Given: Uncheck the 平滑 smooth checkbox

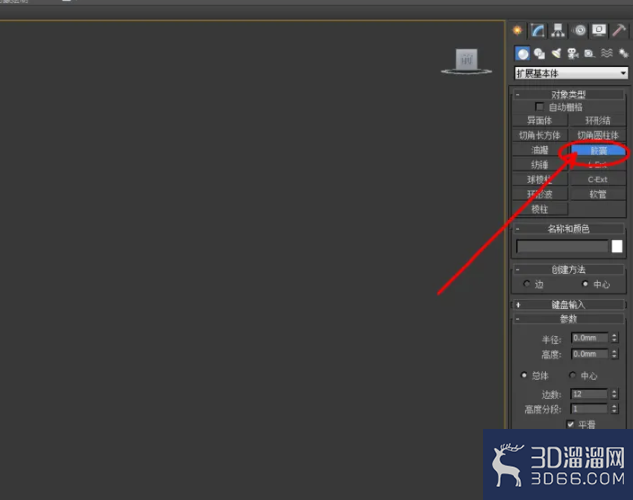Looking at the screenshot, I should click(x=570, y=424).
